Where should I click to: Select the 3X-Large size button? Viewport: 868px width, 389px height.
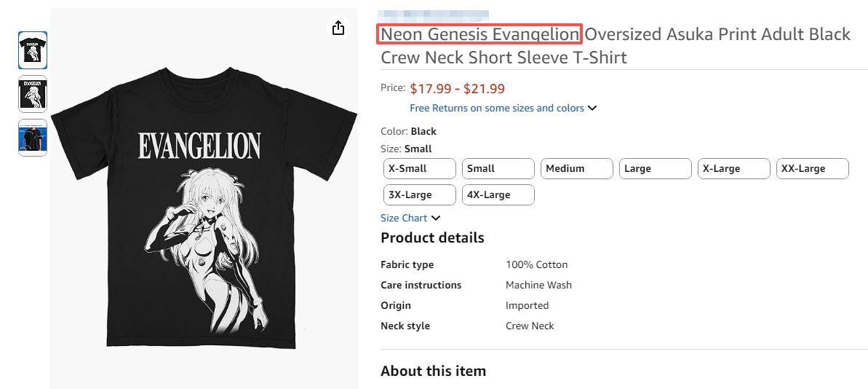(x=420, y=195)
